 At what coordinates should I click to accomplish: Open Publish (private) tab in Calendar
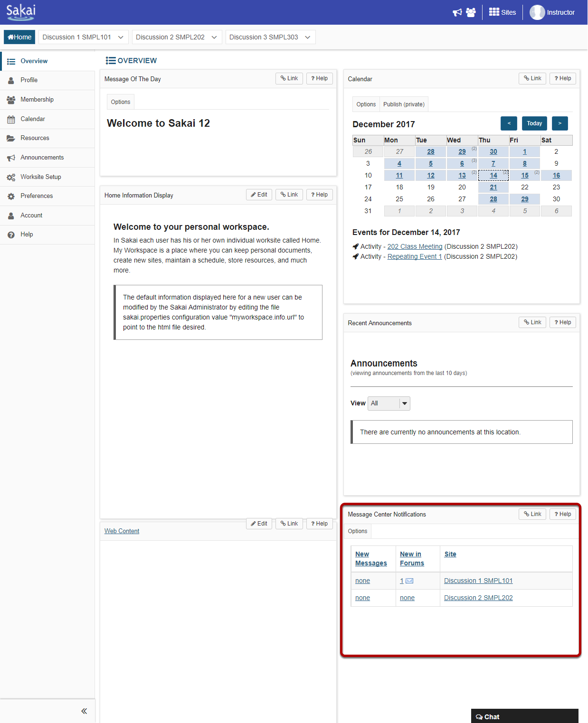pyautogui.click(x=404, y=104)
